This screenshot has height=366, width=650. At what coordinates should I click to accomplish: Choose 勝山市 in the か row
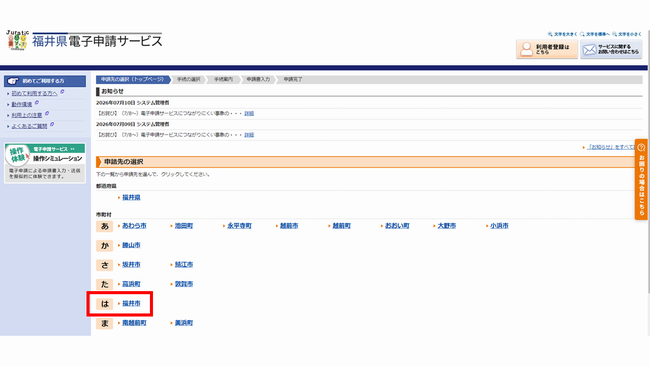131,245
